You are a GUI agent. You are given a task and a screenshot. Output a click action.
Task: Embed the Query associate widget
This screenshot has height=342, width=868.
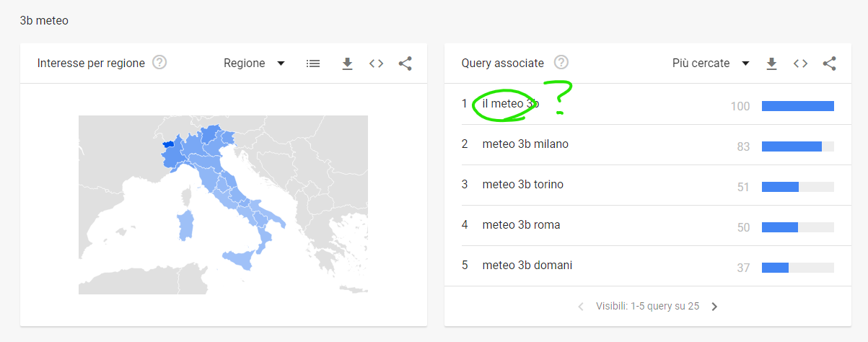(800, 63)
